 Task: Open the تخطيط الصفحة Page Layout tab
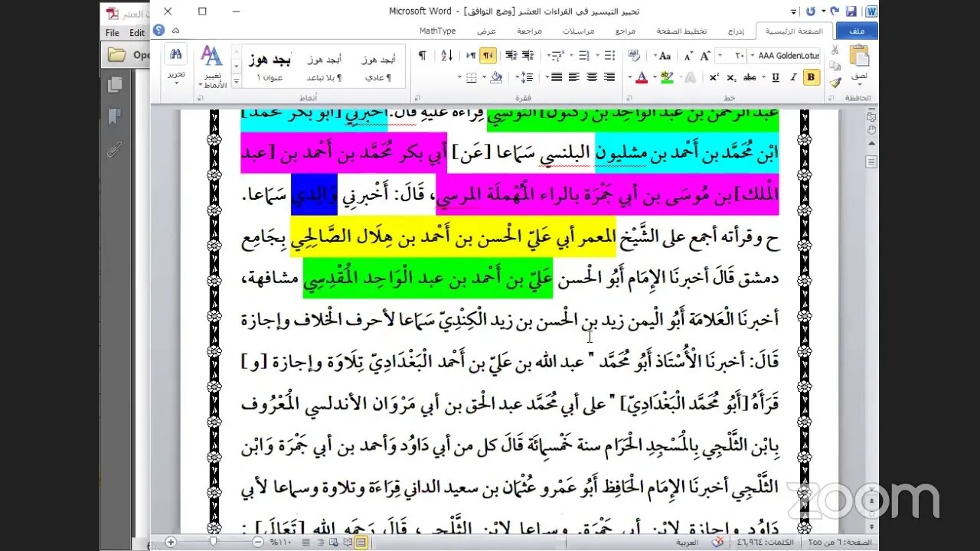(681, 31)
